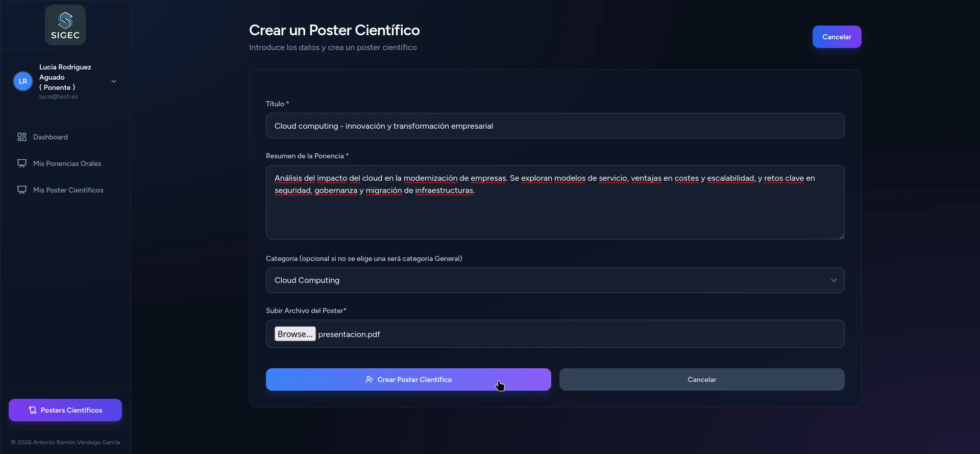Go to Mis Ponencias Orales
This screenshot has height=454, width=980.
click(x=67, y=163)
